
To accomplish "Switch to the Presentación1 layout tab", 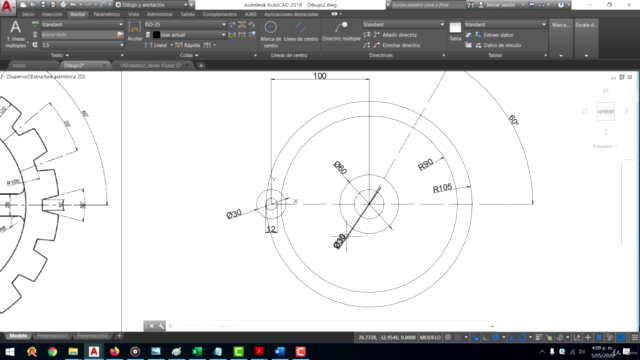I will (x=52, y=336).
